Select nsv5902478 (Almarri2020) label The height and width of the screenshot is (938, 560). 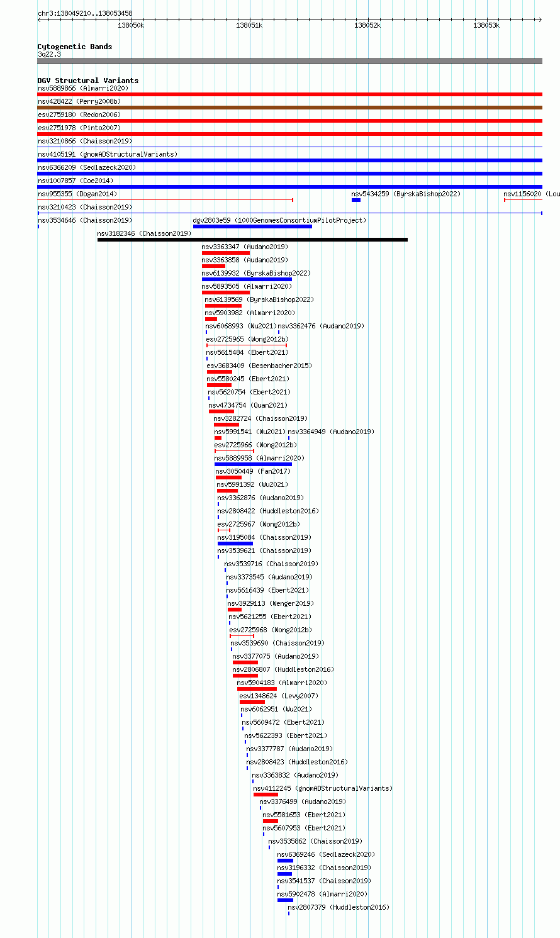click(322, 894)
